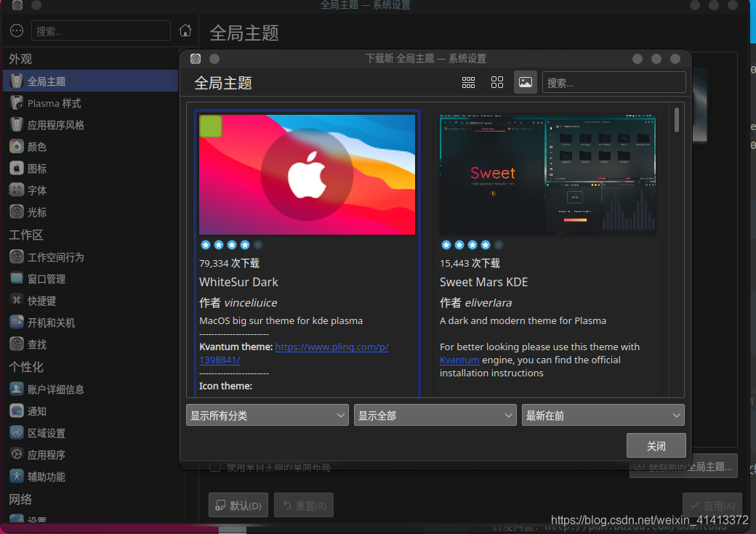This screenshot has height=534, width=756.
Task: Click the 默认(D) defaults button
Action: click(x=238, y=505)
